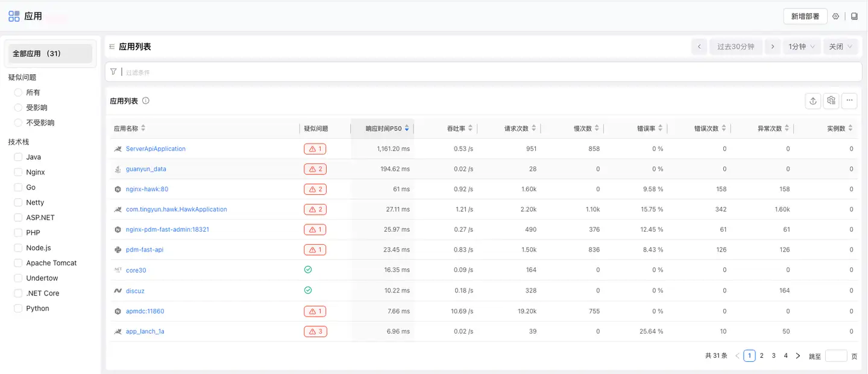Click the 新增部署 button
Image resolution: width=868 pixels, height=374 pixels.
(805, 16)
